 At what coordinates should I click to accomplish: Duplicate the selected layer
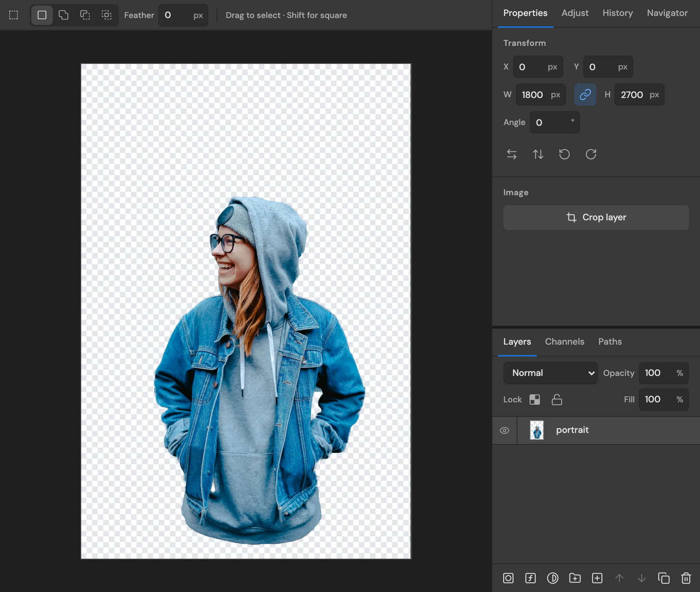click(x=664, y=578)
